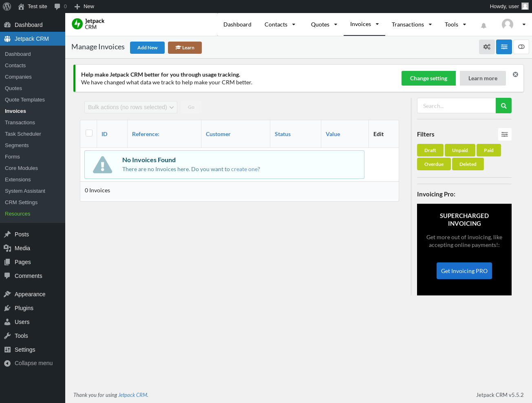Click the user avatar beside Howdy, user
532x403 pixels.
point(525,6)
